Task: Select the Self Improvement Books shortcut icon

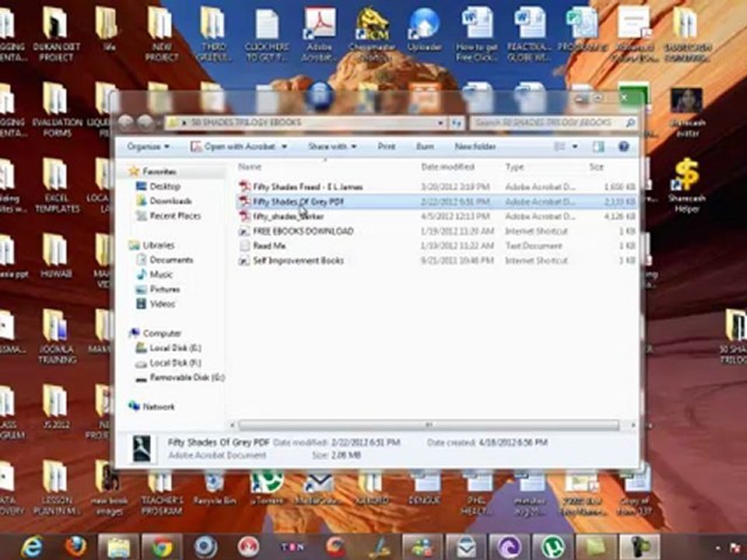Action: pos(244,261)
